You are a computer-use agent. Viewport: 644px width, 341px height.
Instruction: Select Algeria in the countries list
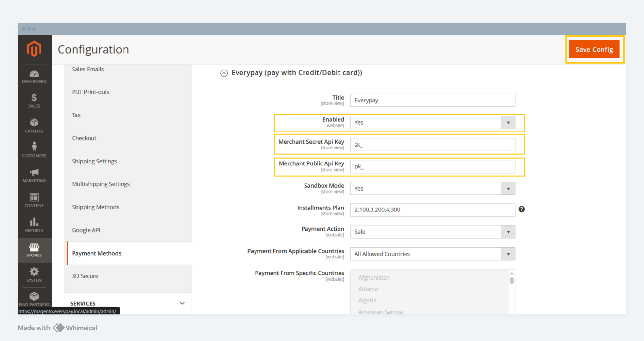[x=367, y=300]
